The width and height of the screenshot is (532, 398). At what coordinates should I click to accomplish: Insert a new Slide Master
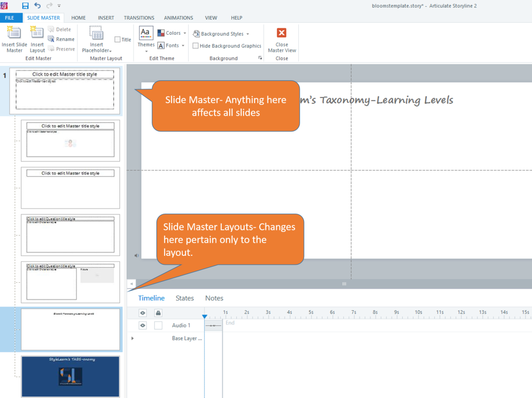(x=14, y=39)
